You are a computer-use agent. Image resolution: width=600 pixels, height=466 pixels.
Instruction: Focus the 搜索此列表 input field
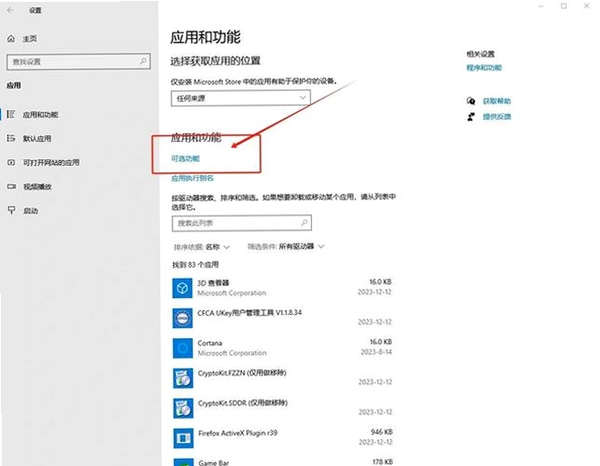click(x=241, y=223)
